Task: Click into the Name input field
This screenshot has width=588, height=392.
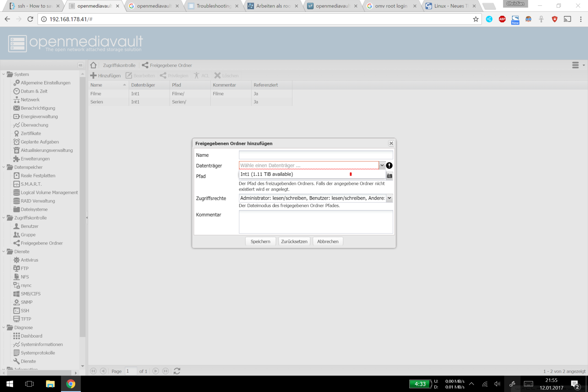Action: click(x=315, y=155)
